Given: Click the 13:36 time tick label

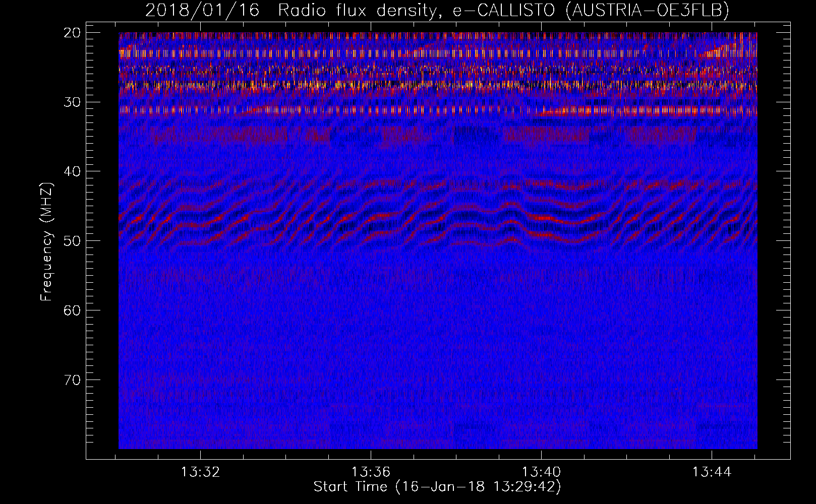Looking at the screenshot, I should [x=371, y=472].
